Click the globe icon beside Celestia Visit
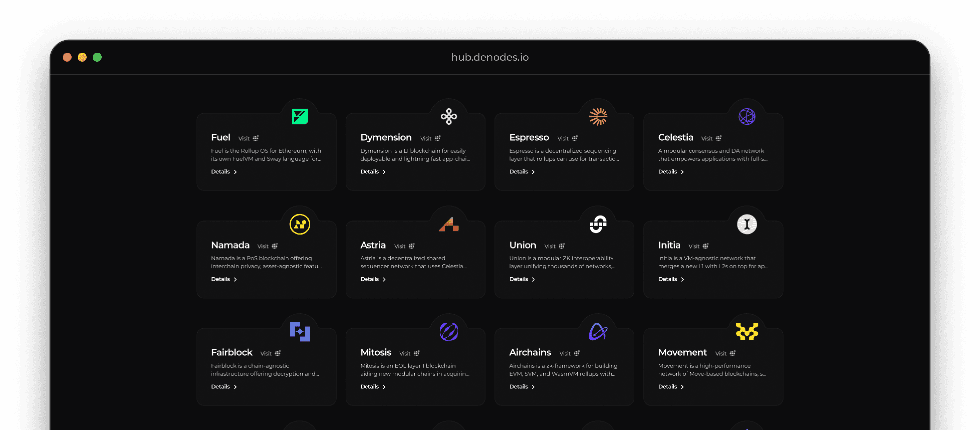Image resolution: width=980 pixels, height=430 pixels. point(718,138)
